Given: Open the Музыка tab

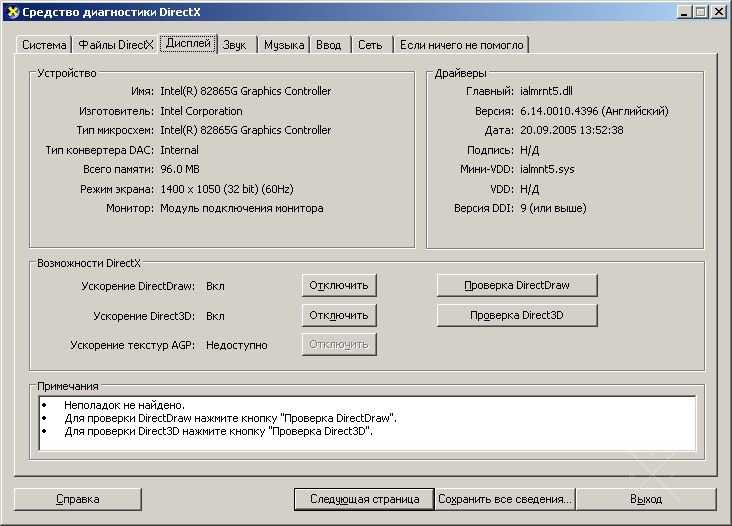Looking at the screenshot, I should coord(284,45).
